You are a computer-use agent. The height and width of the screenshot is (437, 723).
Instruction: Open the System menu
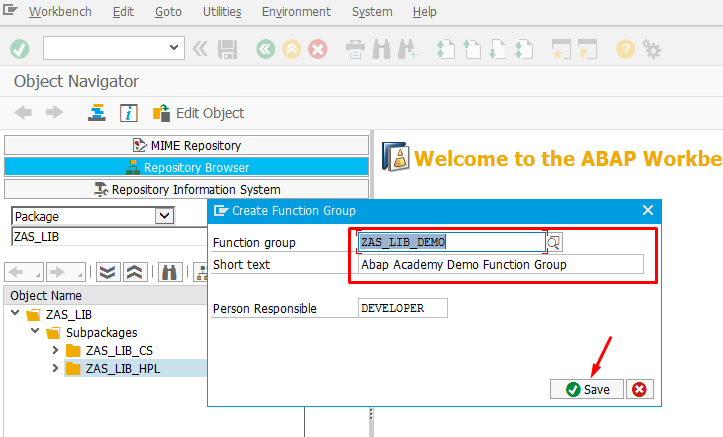tap(372, 12)
